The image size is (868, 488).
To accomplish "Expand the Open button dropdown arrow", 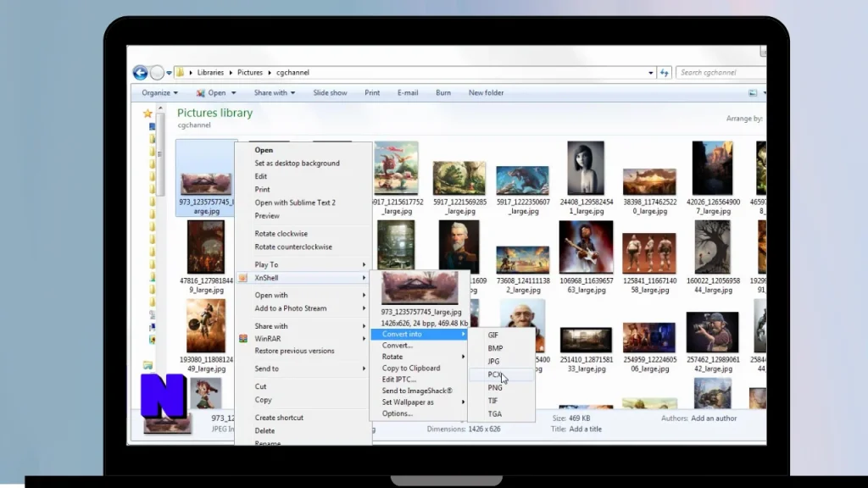I will click(234, 93).
